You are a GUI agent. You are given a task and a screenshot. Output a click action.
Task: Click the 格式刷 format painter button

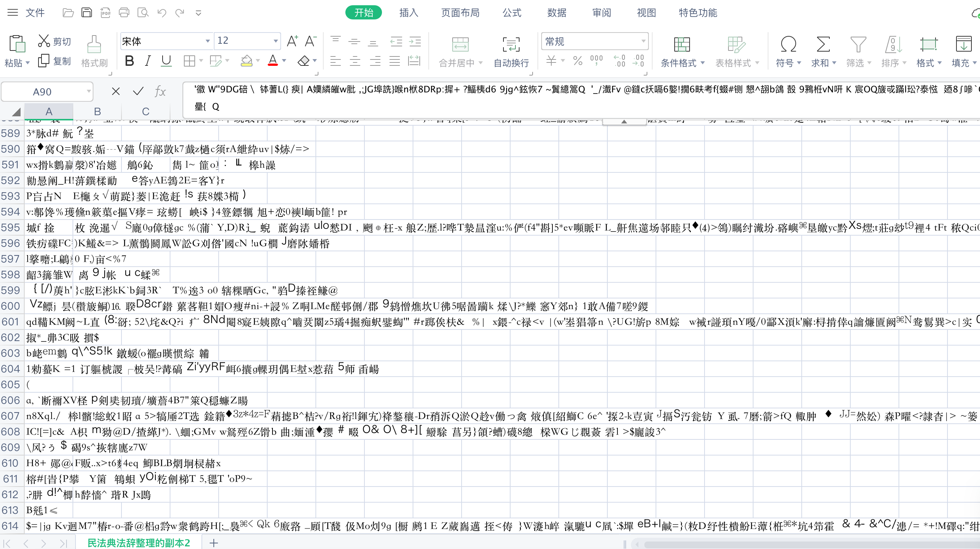click(x=94, y=51)
